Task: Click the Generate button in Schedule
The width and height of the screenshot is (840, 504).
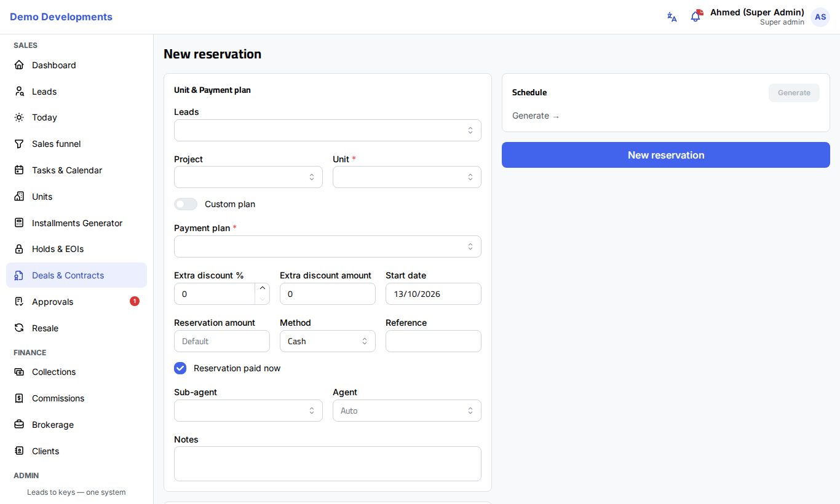Action: click(x=794, y=93)
